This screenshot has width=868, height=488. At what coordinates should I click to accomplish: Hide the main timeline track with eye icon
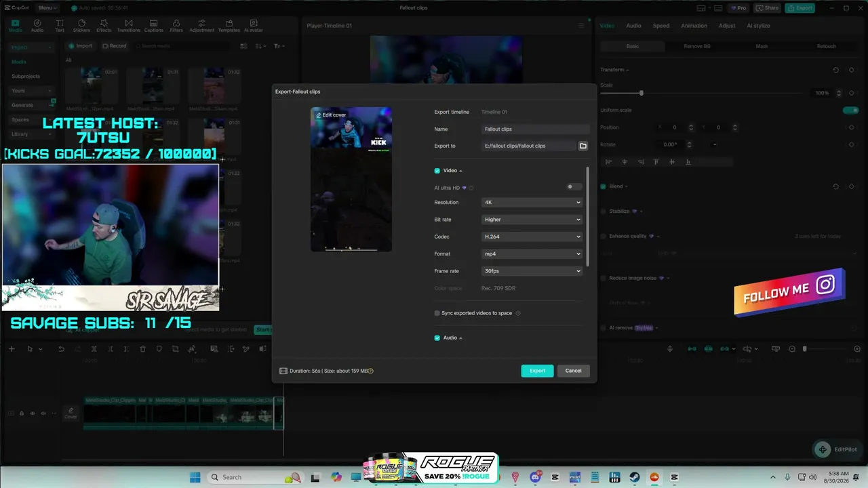(33, 413)
